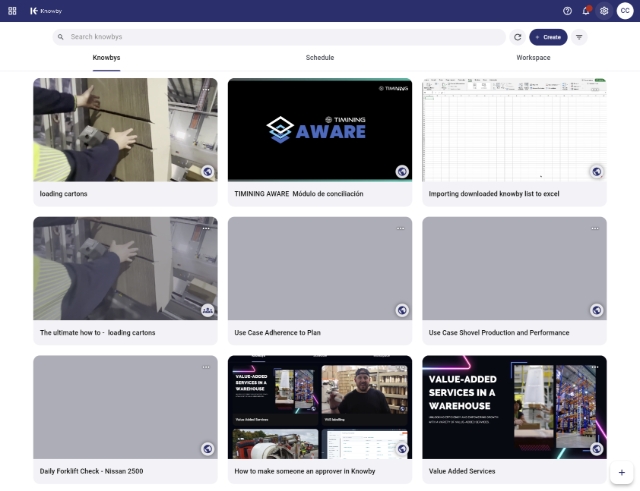Open the TIMINING AWARE thumbnail
Viewport: 640px width, 491px height.
320,130
